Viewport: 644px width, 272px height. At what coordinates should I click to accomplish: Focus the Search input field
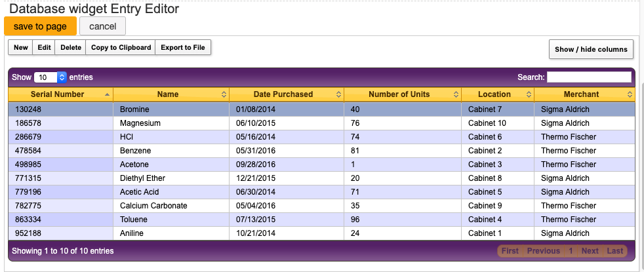click(x=589, y=77)
